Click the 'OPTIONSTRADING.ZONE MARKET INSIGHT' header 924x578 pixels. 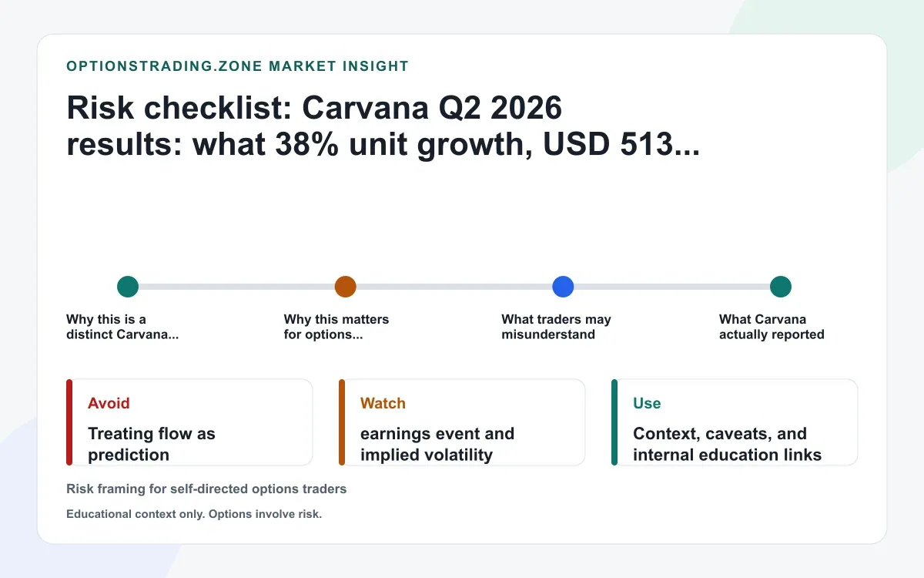point(238,66)
